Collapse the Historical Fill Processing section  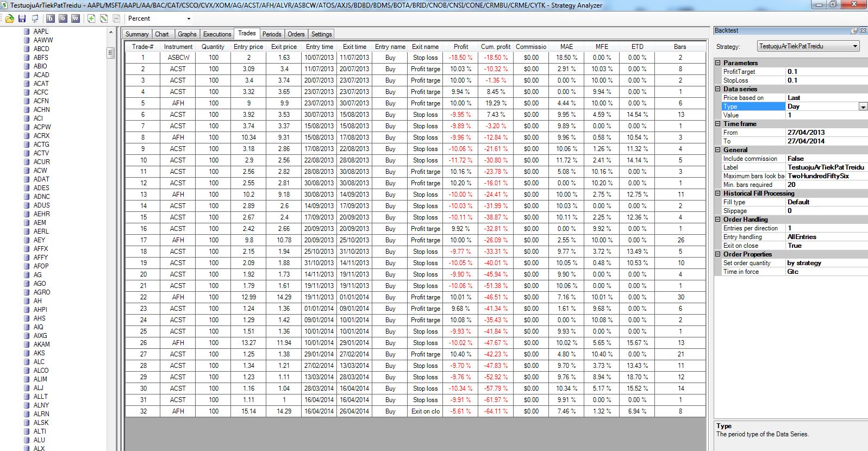point(718,193)
